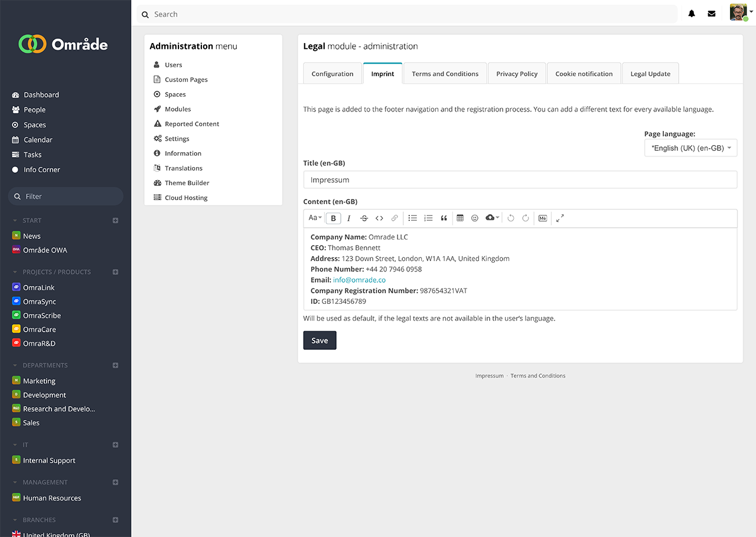Viewport: 756px width, 537px height.
Task: Open Theme Builder in Administration menu
Action: [x=187, y=183]
